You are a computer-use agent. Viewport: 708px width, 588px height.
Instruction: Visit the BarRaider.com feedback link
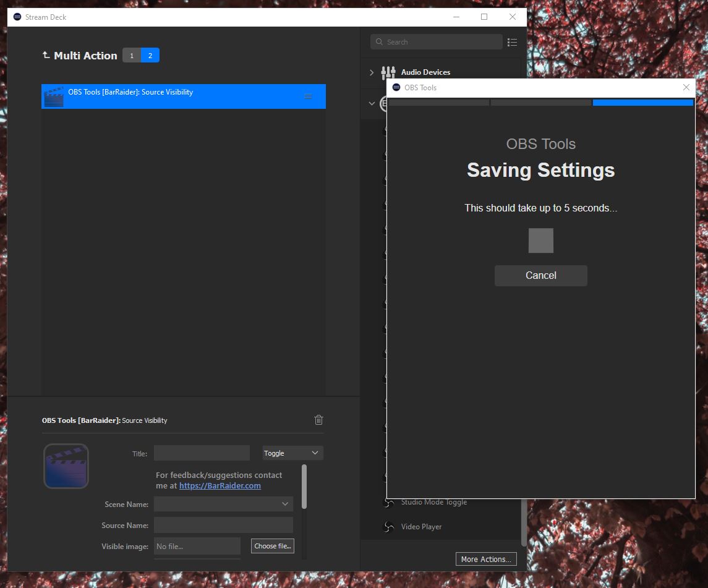(220, 485)
